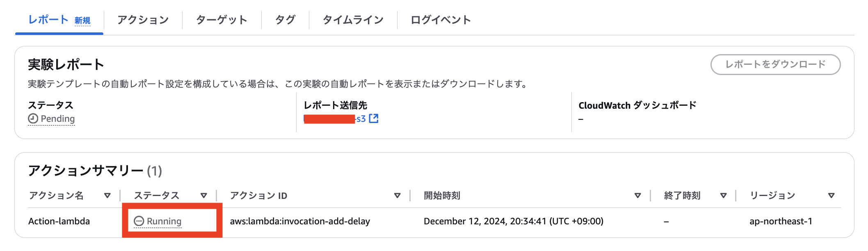
Task: Click the Pending status clock icon
Action: [32, 119]
